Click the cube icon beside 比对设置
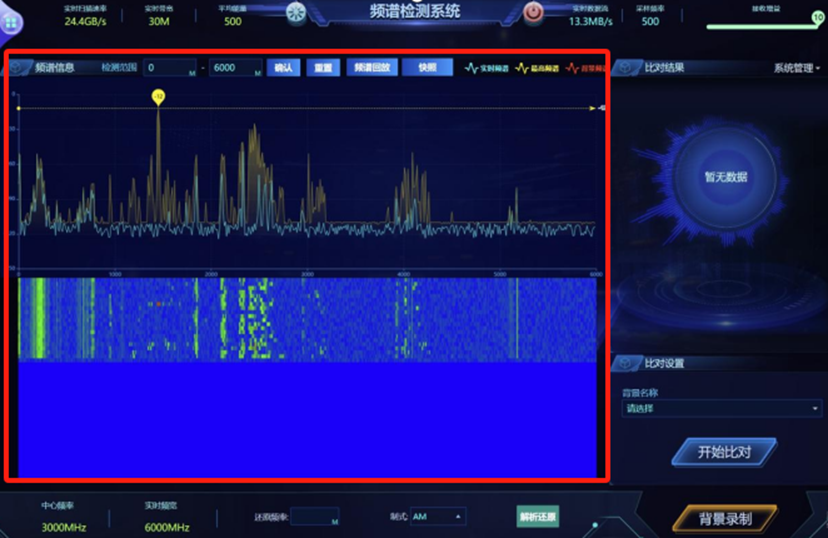The height and width of the screenshot is (538, 828). pos(626,363)
